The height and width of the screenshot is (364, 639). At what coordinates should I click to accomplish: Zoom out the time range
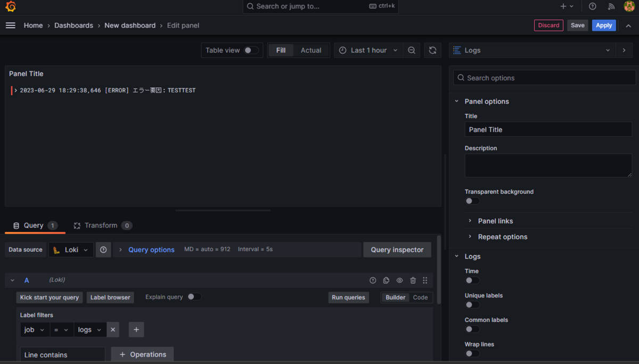pos(412,50)
